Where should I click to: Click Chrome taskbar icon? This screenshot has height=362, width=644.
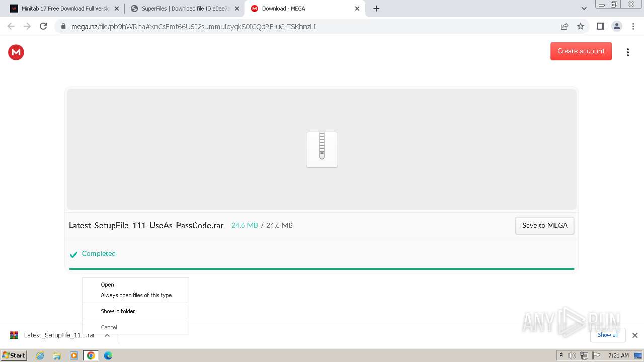[91, 355]
